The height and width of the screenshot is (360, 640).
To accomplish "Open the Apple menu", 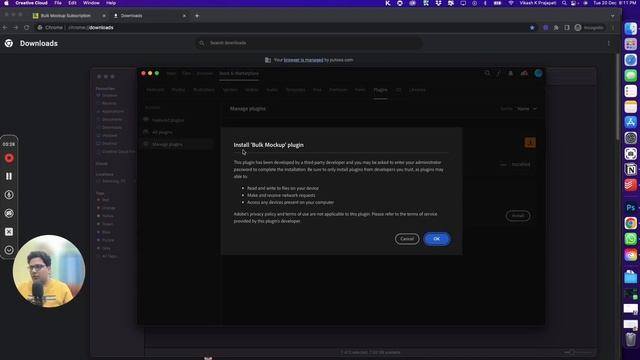I will point(6,3).
